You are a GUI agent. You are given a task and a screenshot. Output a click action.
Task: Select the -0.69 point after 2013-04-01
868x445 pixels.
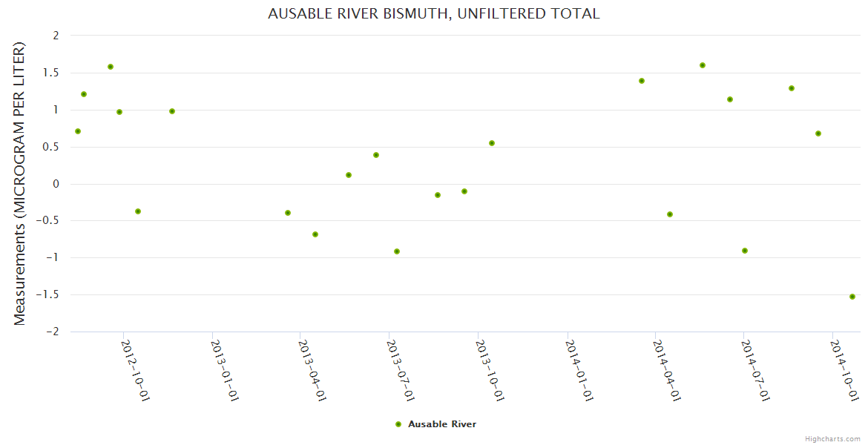click(315, 234)
